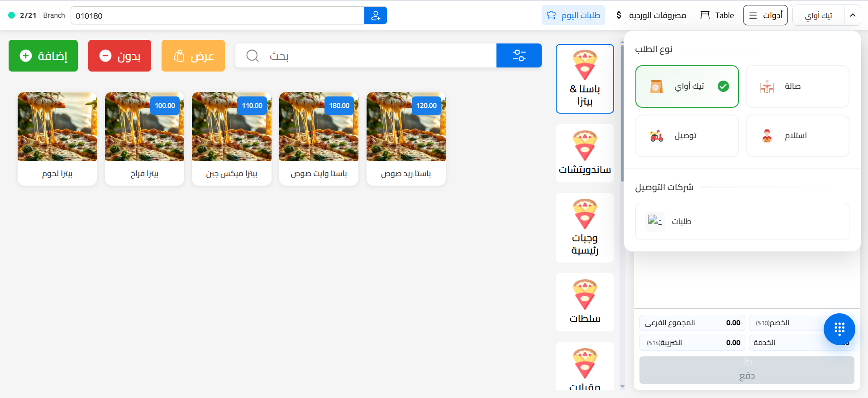The height and width of the screenshot is (398, 868).
Task: Click the green إضافة add button
Action: pos(43,56)
